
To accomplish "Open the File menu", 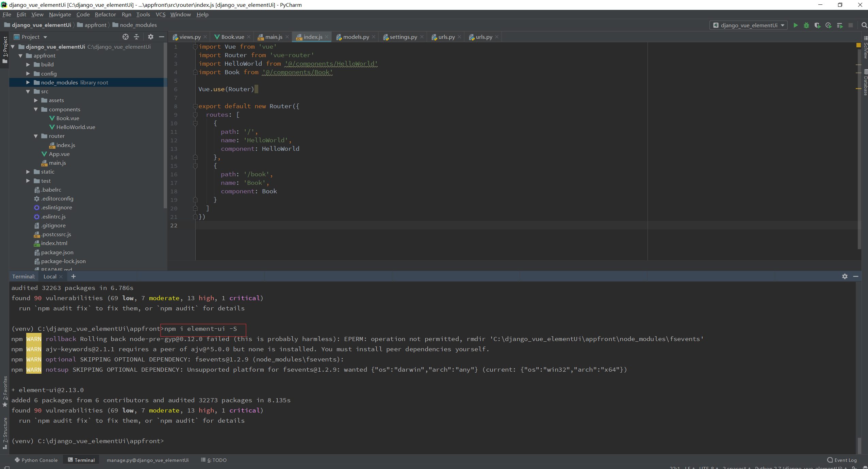I will [x=7, y=14].
